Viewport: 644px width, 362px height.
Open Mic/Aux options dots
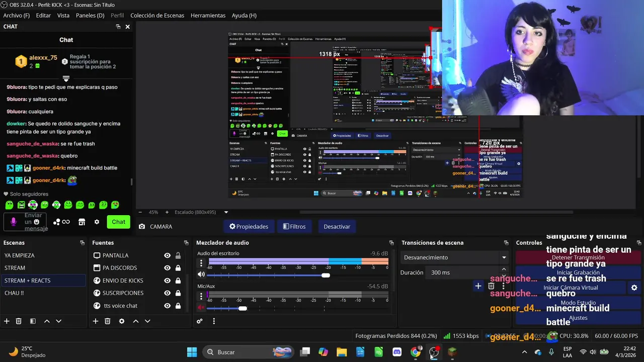[x=201, y=296]
